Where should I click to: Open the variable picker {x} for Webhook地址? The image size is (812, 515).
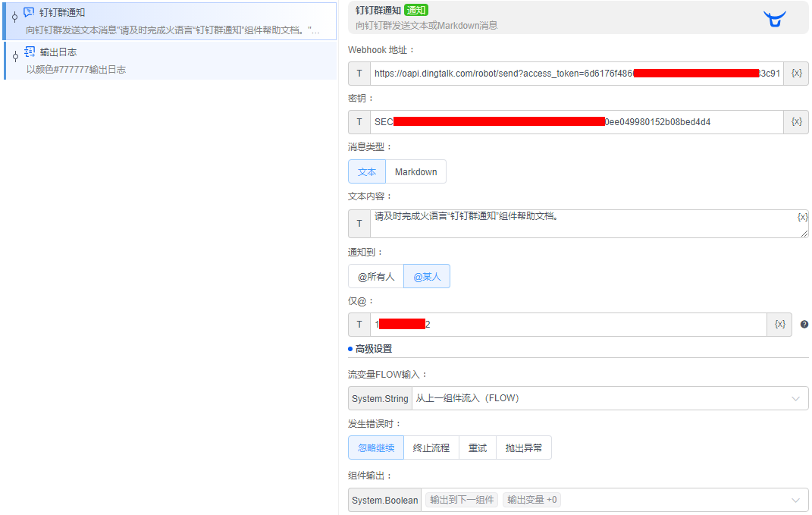click(x=796, y=73)
